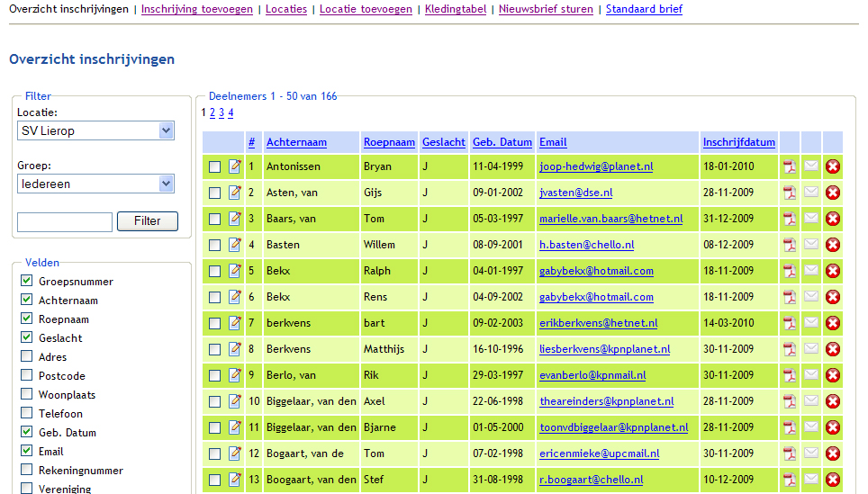868x494 pixels.
Task: Sort by Geb. Datum header
Action: [x=502, y=142]
